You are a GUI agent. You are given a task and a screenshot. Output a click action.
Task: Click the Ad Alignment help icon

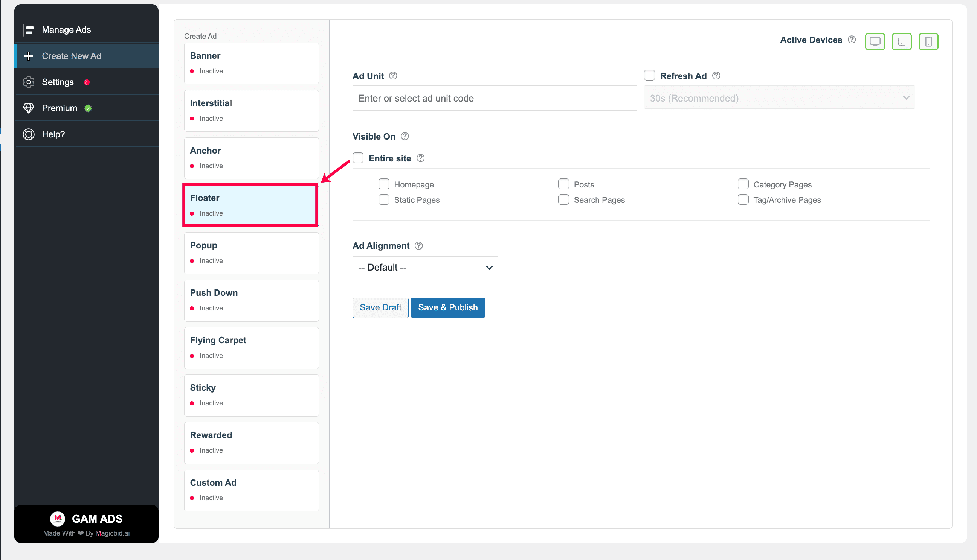click(419, 246)
